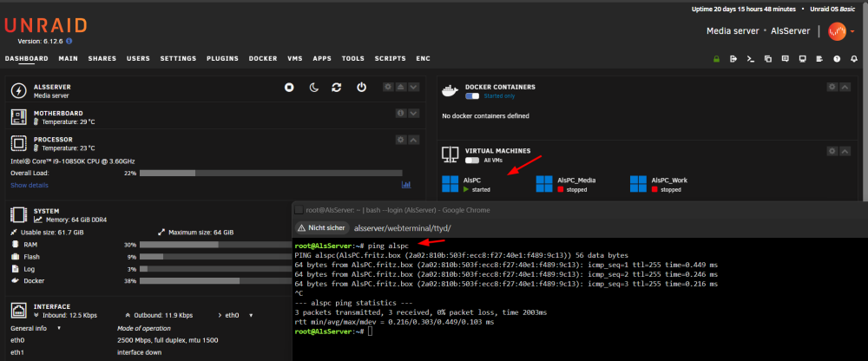Open the DOCKER menu tab
The width and height of the screenshot is (868, 361).
click(263, 59)
